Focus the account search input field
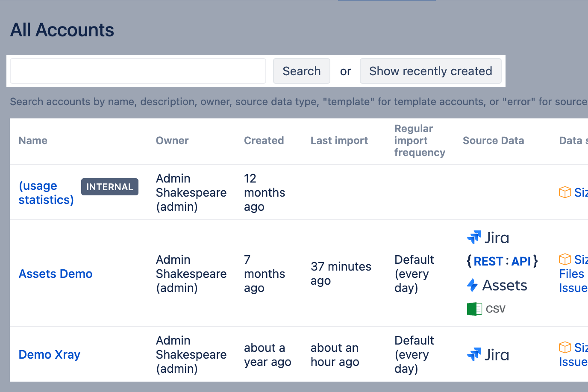Image resolution: width=588 pixels, height=392 pixels. coord(138,71)
